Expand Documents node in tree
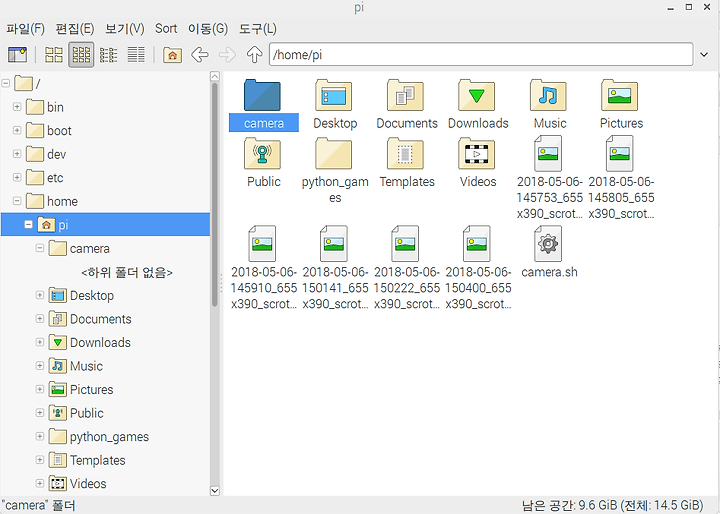Viewport: 720px width, 514px height. coord(40,318)
